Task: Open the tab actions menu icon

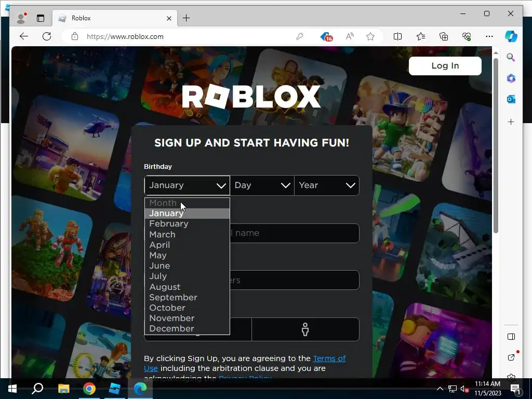Action: [x=41, y=18]
